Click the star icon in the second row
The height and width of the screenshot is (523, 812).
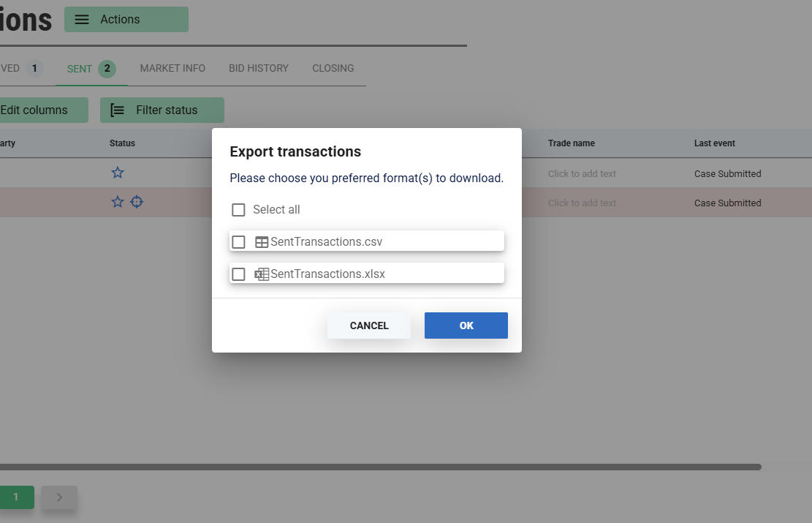pyautogui.click(x=118, y=202)
